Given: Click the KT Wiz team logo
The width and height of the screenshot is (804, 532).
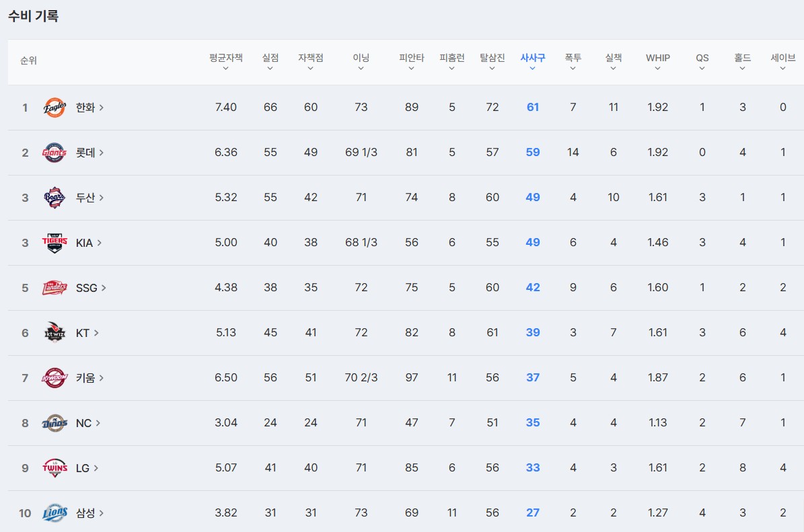Looking at the screenshot, I should [x=54, y=333].
